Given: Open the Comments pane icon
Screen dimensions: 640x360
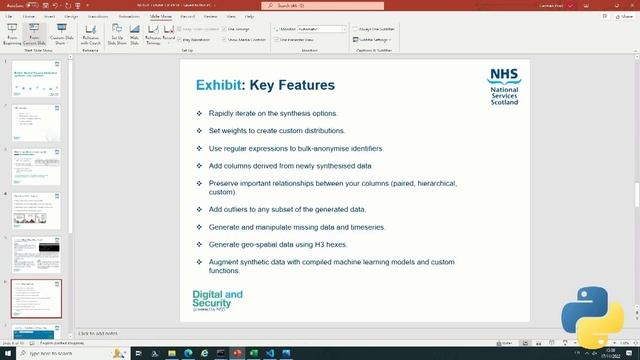Looking at the screenshot, I should pyautogui.click(x=605, y=16).
